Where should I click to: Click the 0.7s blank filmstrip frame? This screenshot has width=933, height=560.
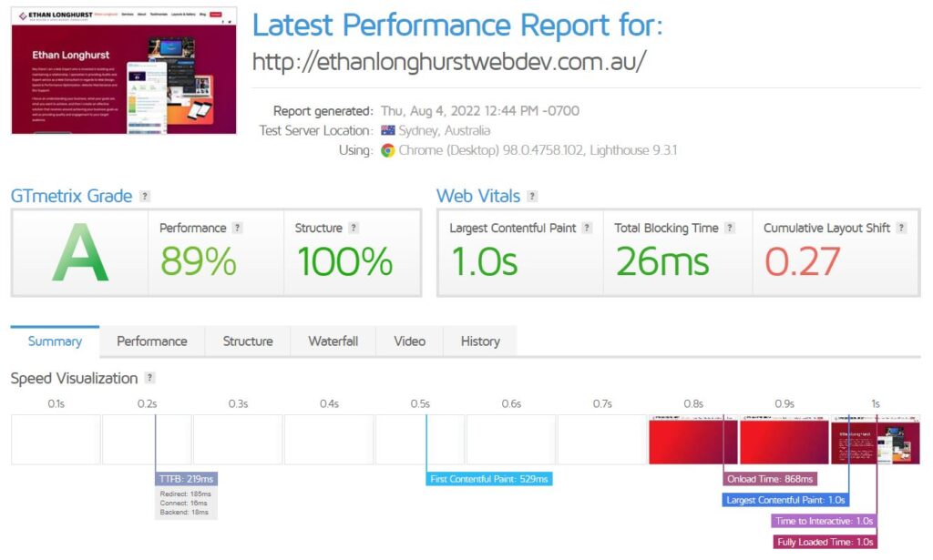point(602,441)
